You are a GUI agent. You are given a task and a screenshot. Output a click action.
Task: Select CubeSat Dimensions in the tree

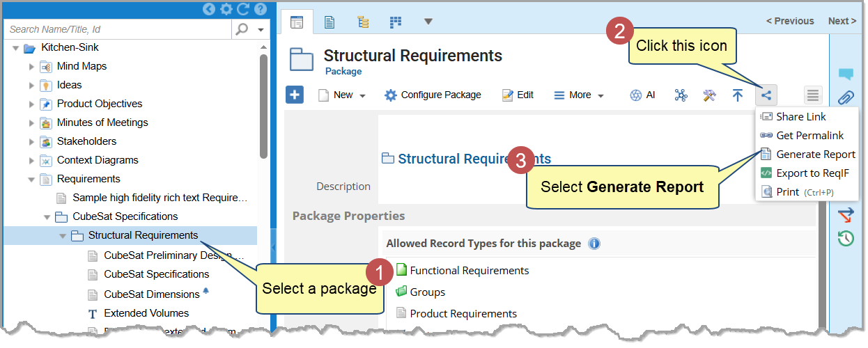(x=151, y=294)
